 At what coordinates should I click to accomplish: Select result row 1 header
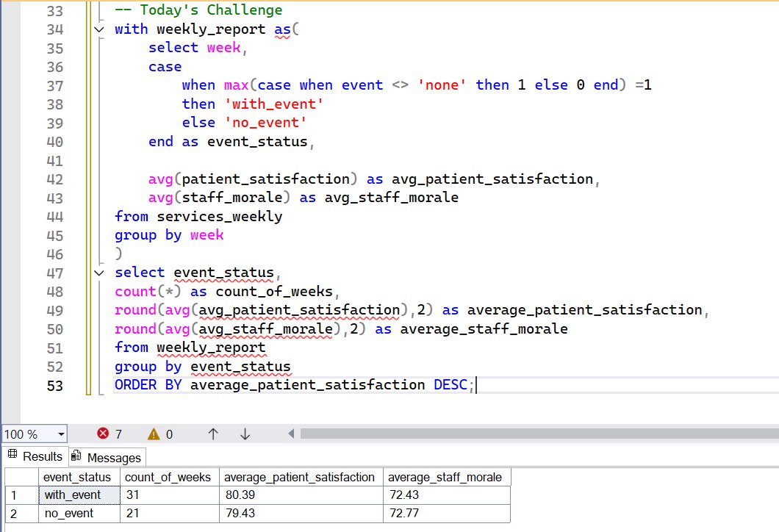22,495
